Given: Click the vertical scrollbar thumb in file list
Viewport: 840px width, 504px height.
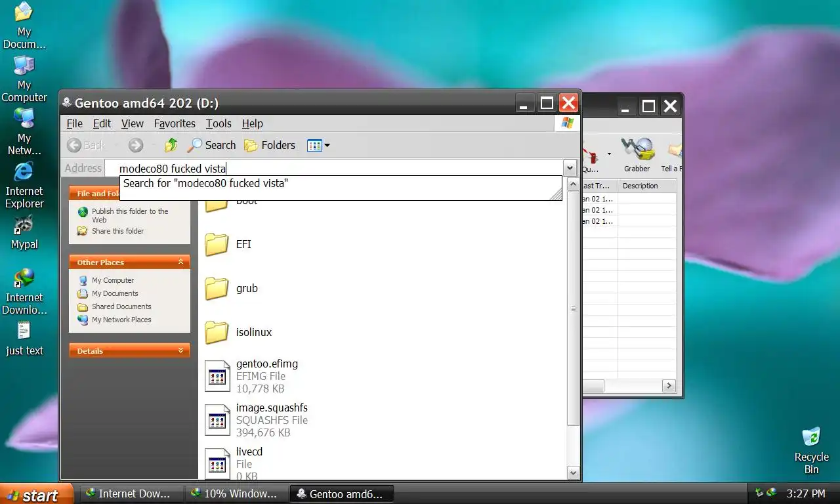Looking at the screenshot, I should pos(573,308).
